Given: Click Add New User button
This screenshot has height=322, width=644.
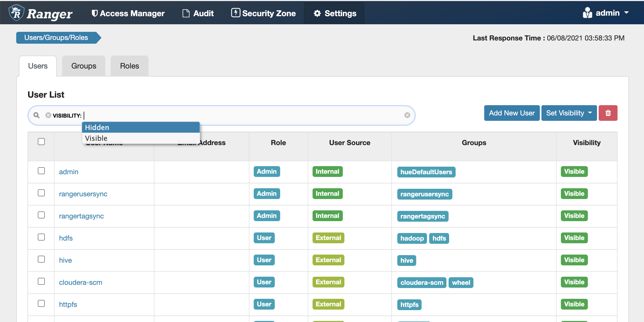Looking at the screenshot, I should point(511,113).
